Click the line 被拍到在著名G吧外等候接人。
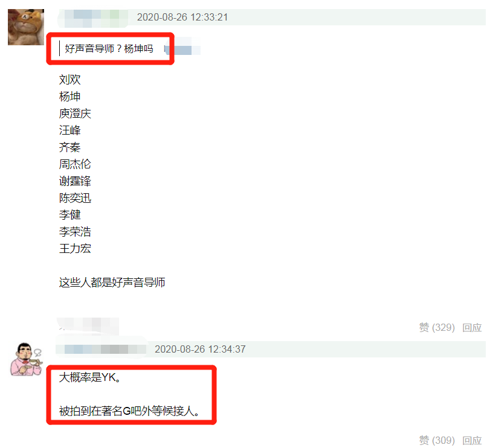490x448 pixels. 129,411
